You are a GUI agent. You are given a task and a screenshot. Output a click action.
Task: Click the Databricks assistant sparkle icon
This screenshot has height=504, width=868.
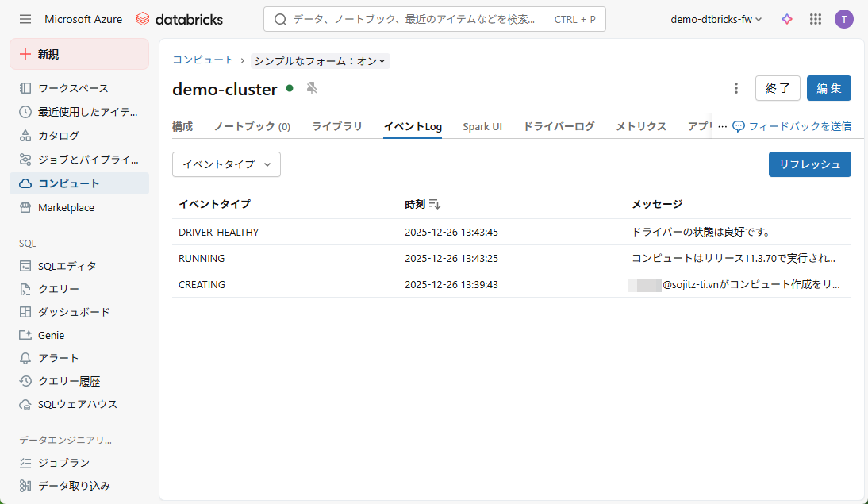[787, 19]
